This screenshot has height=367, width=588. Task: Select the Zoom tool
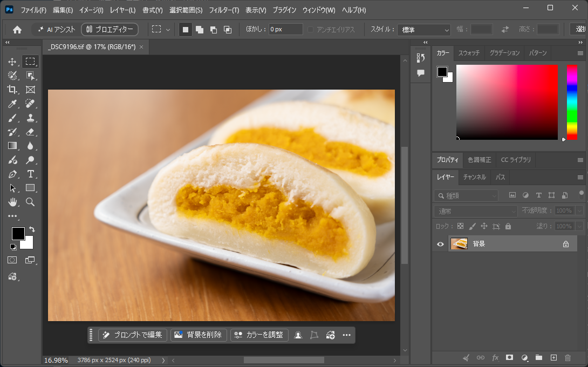click(30, 202)
